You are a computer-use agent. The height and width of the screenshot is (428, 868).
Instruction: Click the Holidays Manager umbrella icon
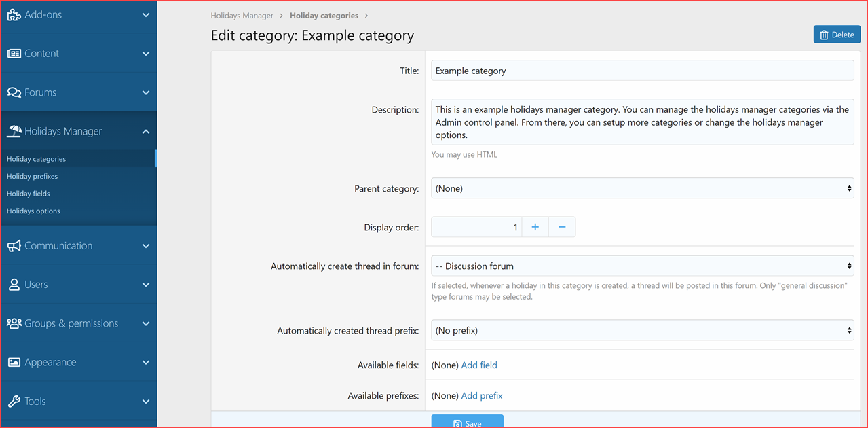(x=14, y=131)
